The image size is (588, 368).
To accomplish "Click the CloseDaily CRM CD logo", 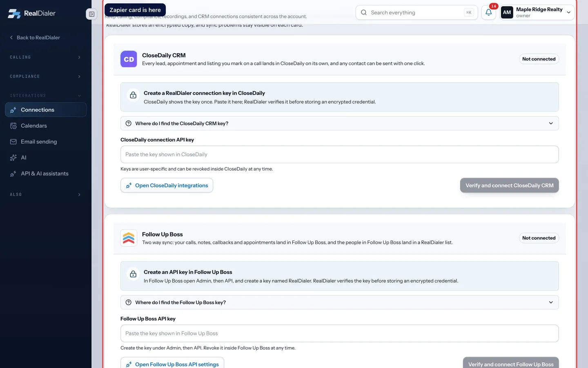I will [x=129, y=59].
